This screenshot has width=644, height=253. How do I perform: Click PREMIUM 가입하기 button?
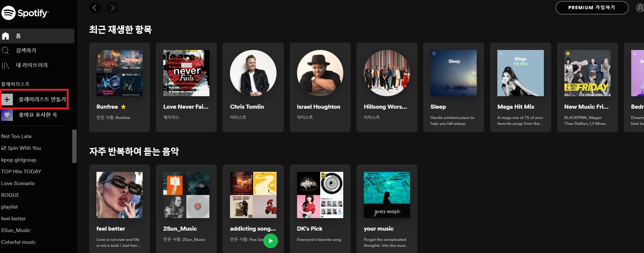tap(592, 8)
